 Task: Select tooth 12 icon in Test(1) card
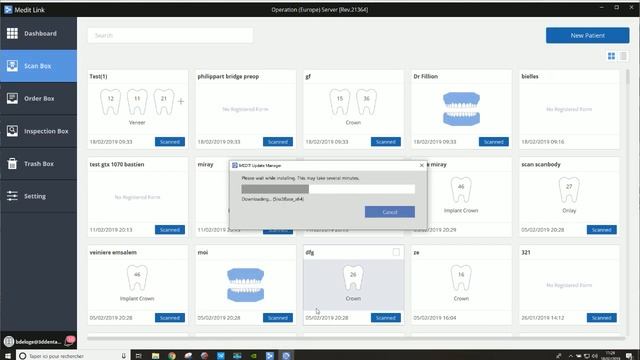(x=111, y=102)
